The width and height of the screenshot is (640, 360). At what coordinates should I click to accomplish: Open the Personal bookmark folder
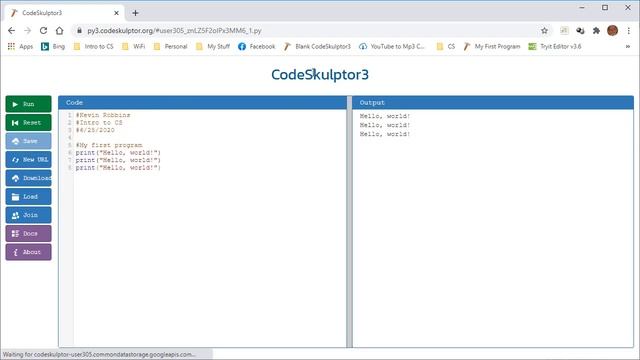click(x=170, y=47)
